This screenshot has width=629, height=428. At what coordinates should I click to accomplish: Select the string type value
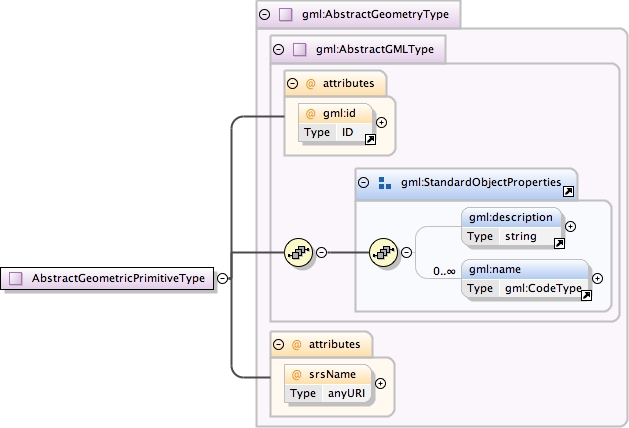521,236
